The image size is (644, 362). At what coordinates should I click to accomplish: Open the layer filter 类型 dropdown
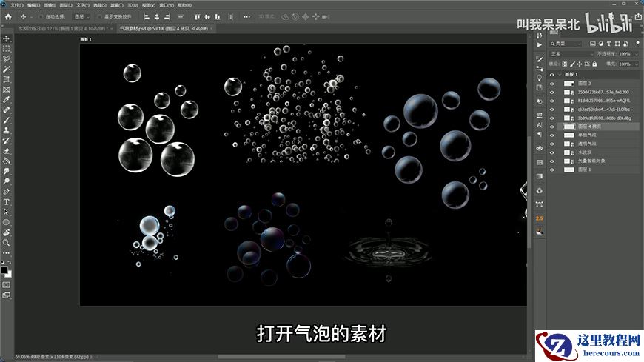[565, 44]
